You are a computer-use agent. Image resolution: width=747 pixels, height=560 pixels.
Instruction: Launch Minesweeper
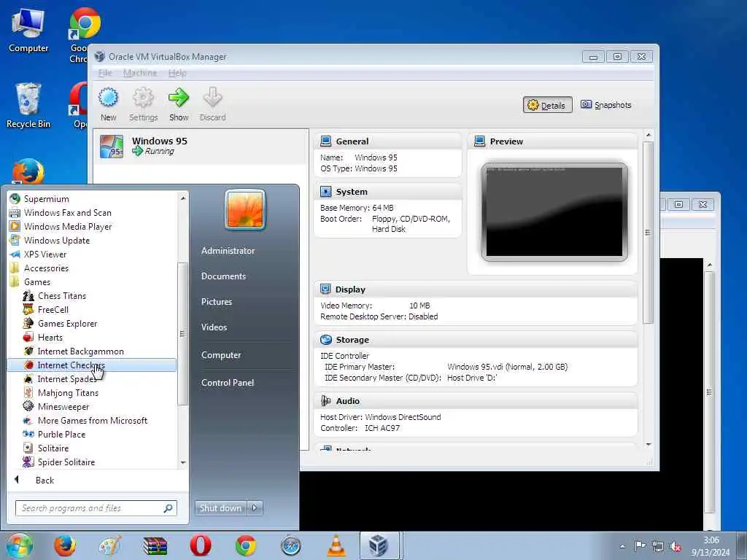93,406
